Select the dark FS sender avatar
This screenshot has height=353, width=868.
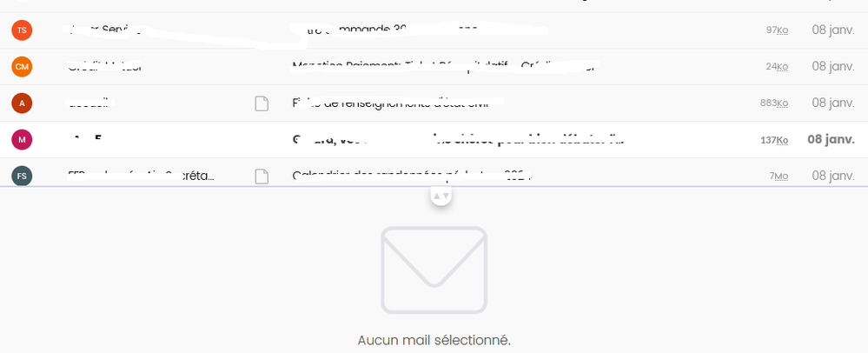point(22,176)
